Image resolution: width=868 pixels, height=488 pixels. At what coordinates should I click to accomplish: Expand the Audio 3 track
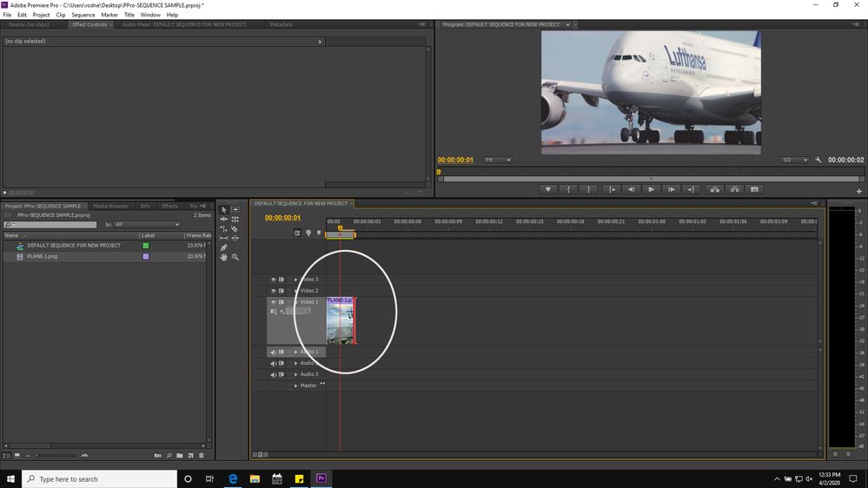(x=295, y=374)
